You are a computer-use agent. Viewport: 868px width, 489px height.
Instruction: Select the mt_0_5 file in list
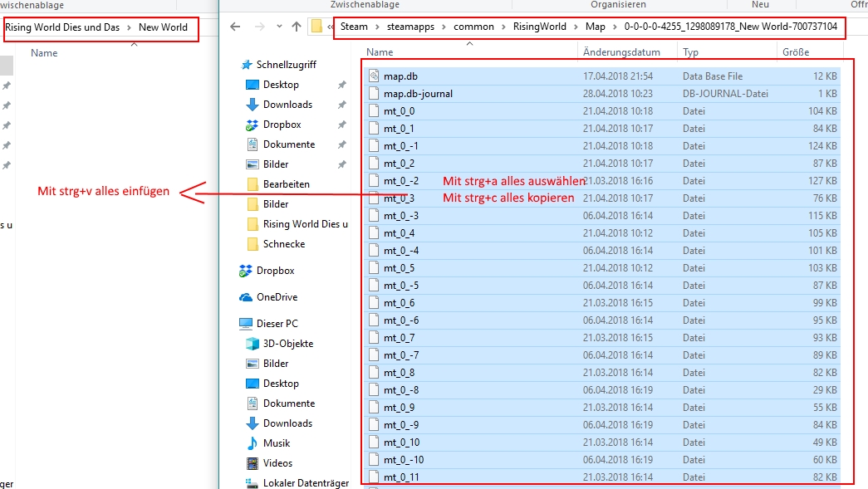pos(399,268)
